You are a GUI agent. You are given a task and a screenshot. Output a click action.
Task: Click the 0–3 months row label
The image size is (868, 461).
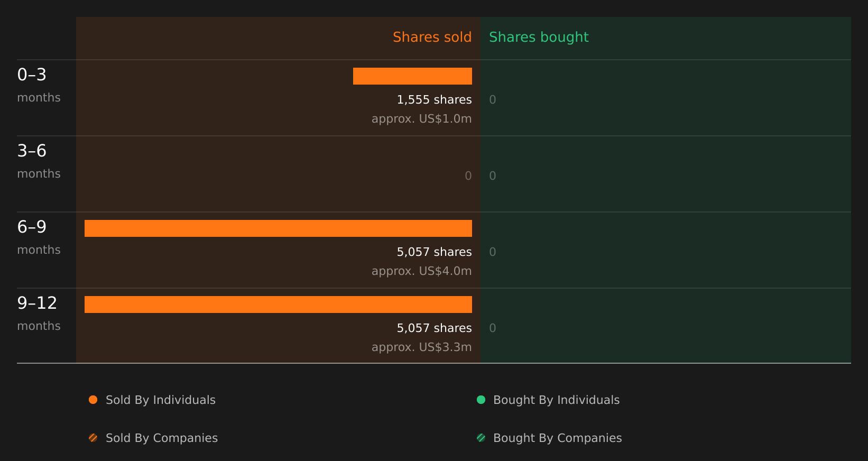pyautogui.click(x=39, y=85)
